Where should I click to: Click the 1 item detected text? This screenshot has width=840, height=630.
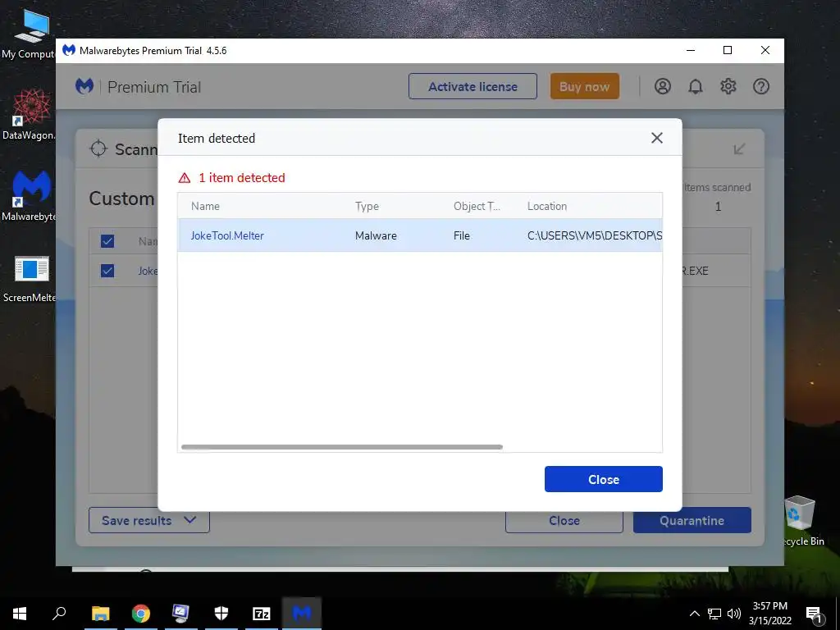[x=242, y=178]
